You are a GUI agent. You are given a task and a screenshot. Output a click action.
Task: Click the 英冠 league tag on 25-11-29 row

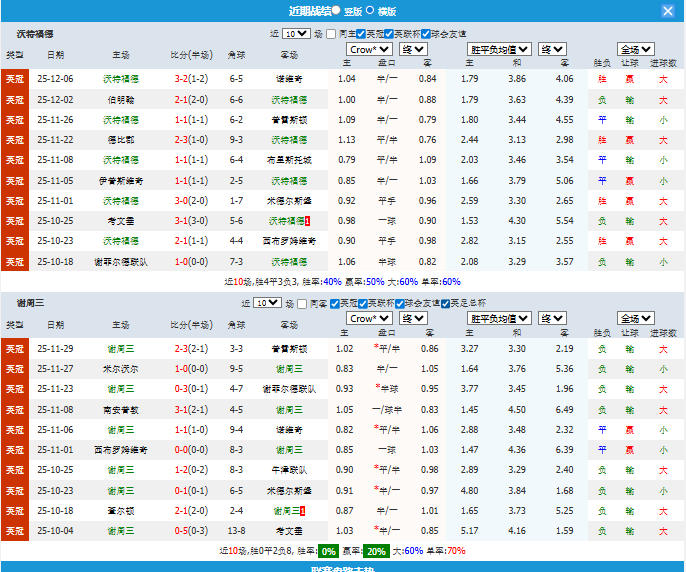[15, 349]
